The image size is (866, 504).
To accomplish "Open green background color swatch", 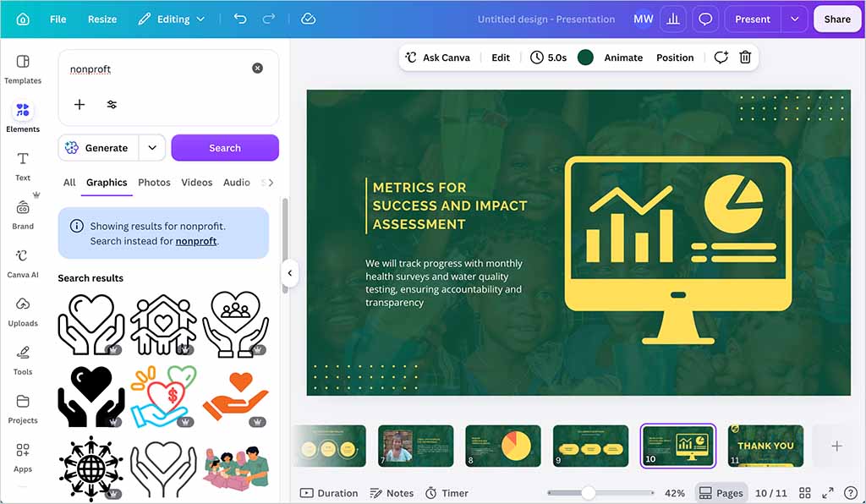I will click(x=585, y=58).
